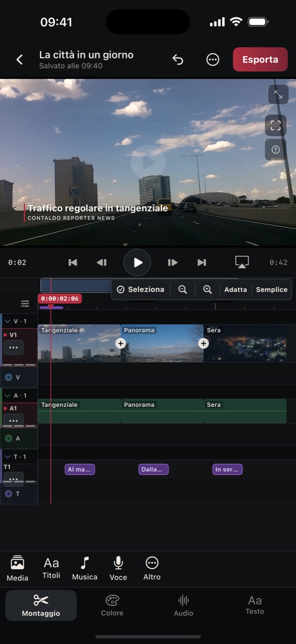Step forward one frame
296x644 pixels.
click(172, 262)
